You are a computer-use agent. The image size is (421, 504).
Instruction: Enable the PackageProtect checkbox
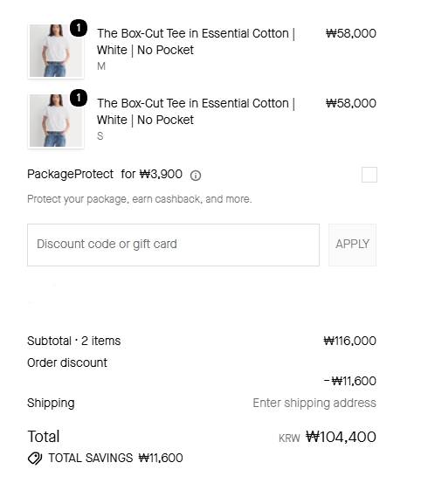click(369, 175)
